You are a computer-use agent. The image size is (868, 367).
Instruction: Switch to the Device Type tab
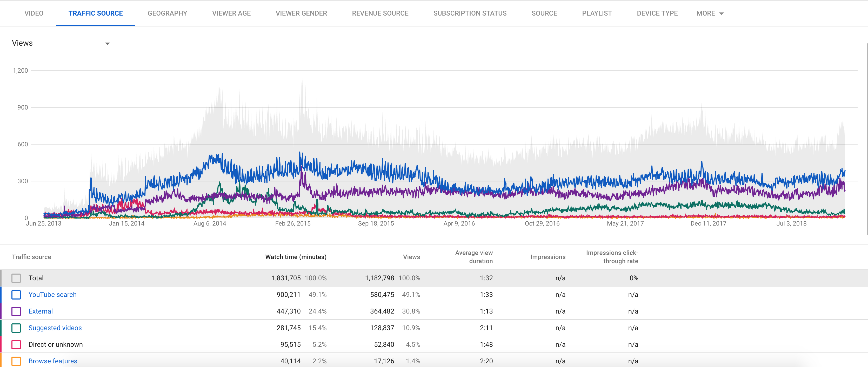[657, 13]
